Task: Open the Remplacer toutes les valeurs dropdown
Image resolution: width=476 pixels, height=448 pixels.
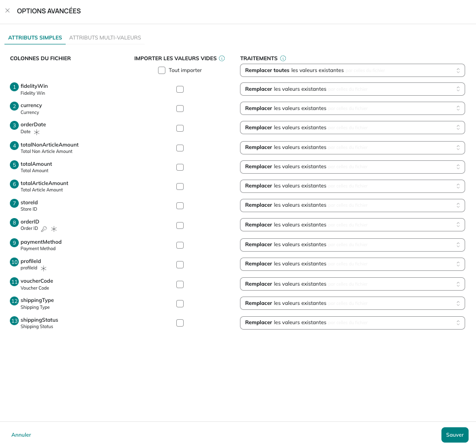Action: 353,71
